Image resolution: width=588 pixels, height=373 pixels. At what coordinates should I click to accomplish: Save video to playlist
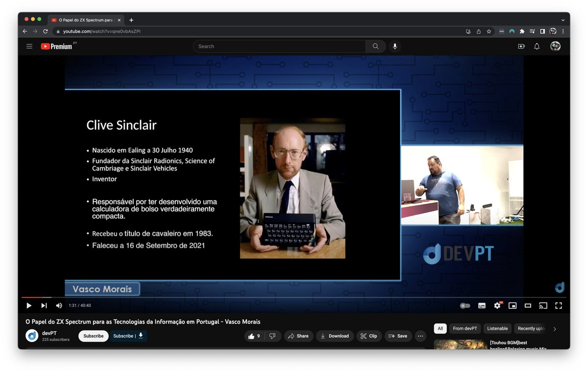coord(398,336)
